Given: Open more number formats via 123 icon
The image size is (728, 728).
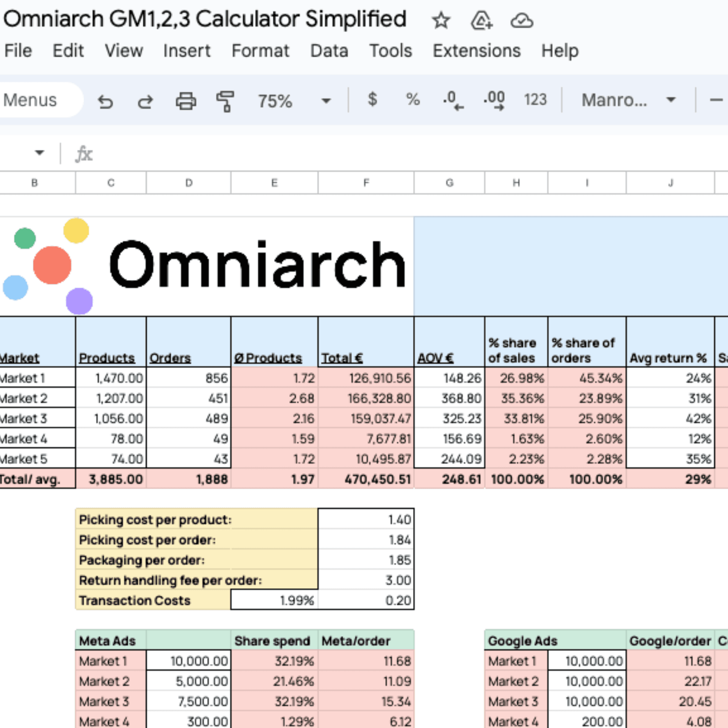Looking at the screenshot, I should pyautogui.click(x=534, y=100).
